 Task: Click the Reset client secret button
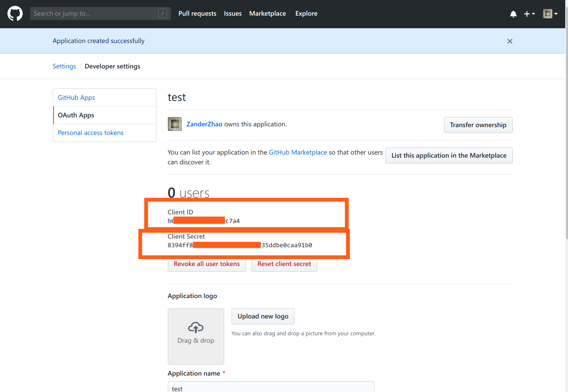click(284, 264)
